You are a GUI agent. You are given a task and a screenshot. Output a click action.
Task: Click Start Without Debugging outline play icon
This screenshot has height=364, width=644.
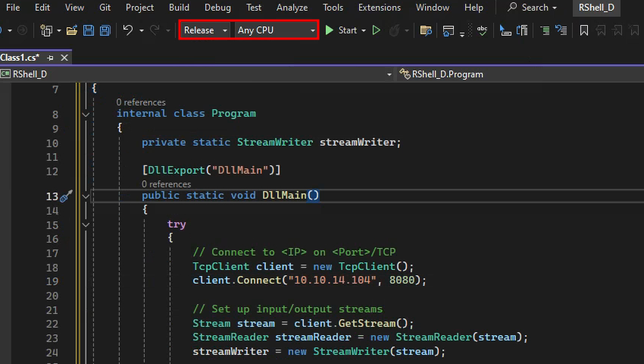[376, 30]
